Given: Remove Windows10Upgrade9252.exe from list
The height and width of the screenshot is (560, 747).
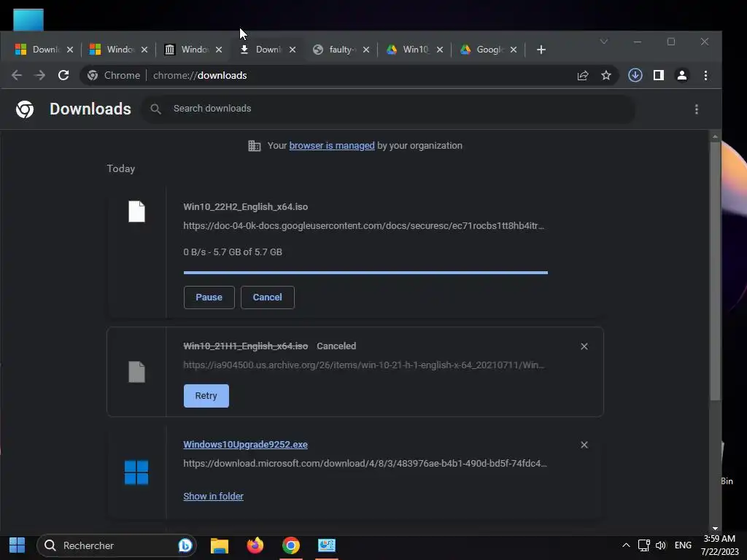Looking at the screenshot, I should click(584, 445).
